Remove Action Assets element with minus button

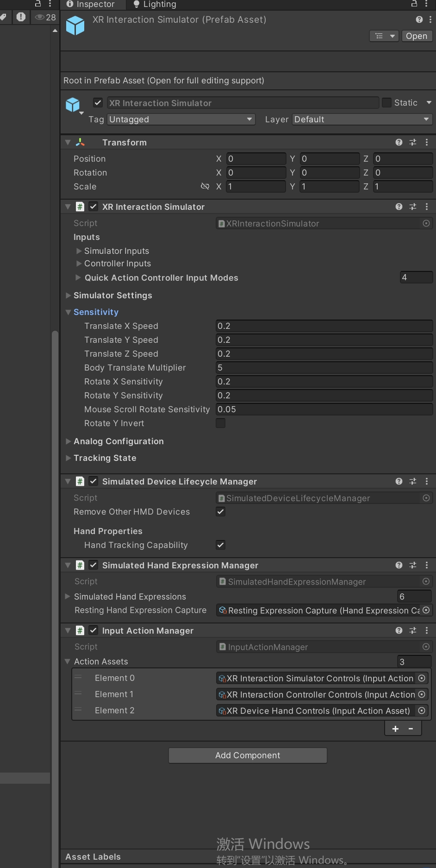[411, 729]
